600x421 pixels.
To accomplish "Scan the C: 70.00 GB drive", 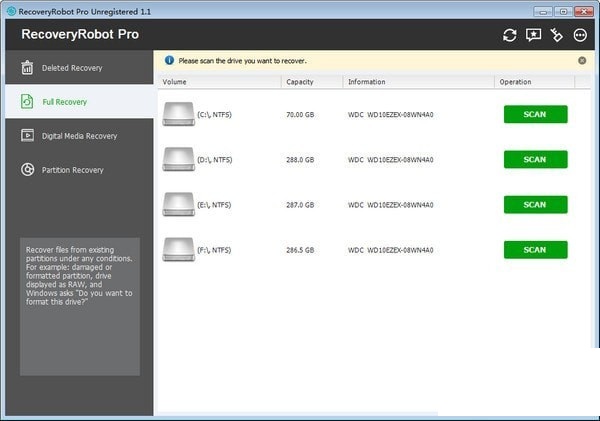I will click(535, 114).
